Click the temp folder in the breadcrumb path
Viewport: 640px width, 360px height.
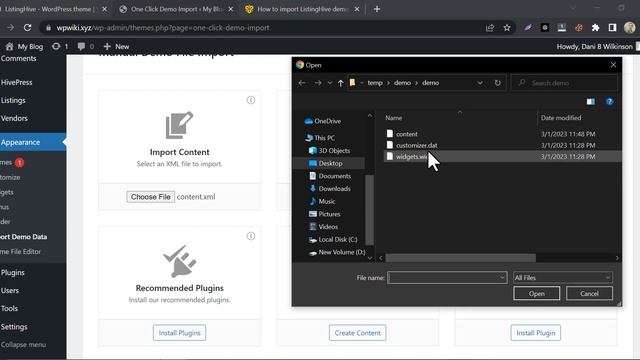pos(375,83)
